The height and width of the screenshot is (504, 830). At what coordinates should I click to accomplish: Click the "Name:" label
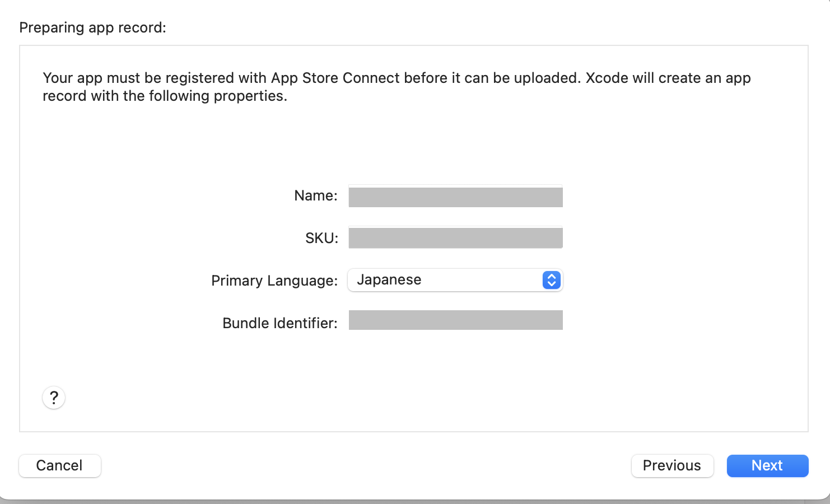(316, 195)
